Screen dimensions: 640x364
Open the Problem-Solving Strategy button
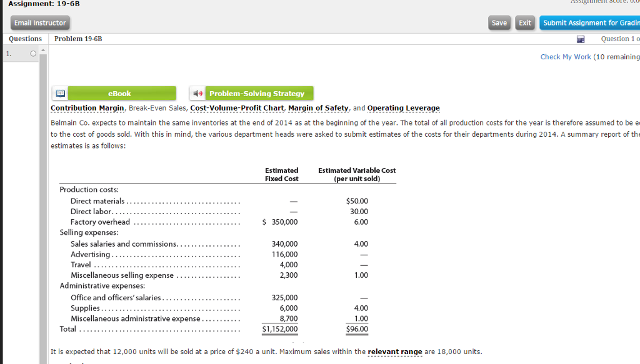[x=256, y=94]
